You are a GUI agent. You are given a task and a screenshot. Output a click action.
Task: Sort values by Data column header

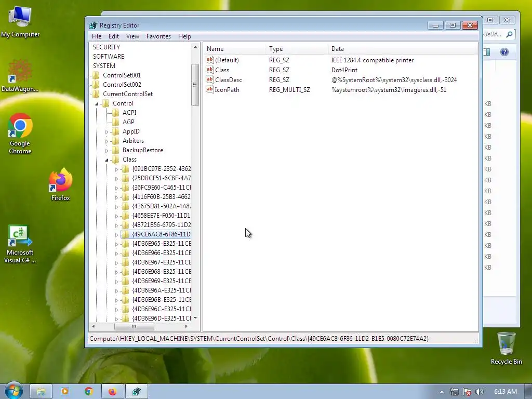click(403, 49)
